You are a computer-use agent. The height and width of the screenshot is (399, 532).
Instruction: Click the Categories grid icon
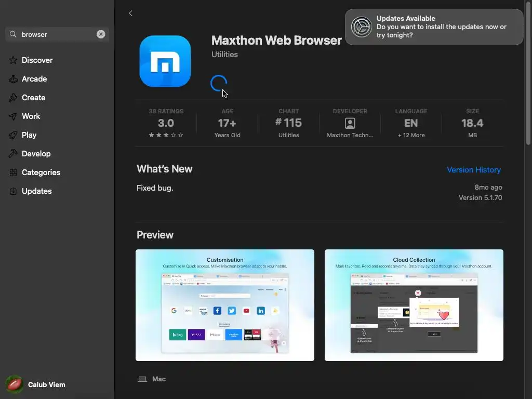[13, 172]
